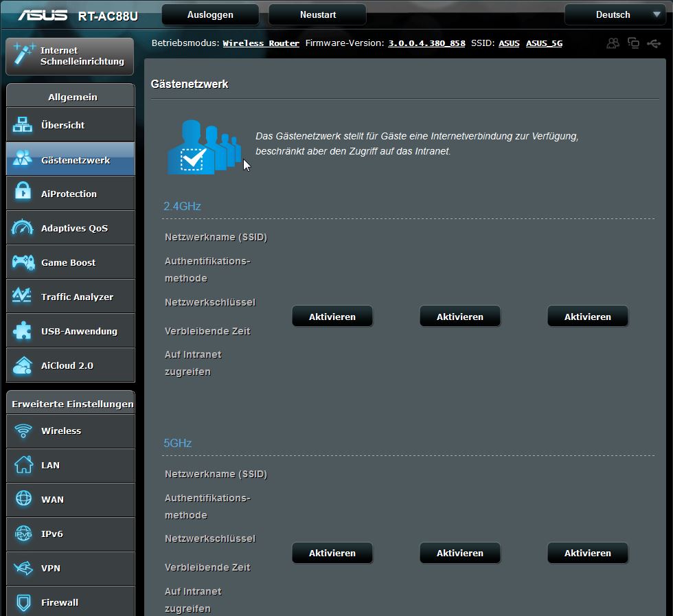
Task: Click the RT-AC88U model name
Action: (108, 16)
